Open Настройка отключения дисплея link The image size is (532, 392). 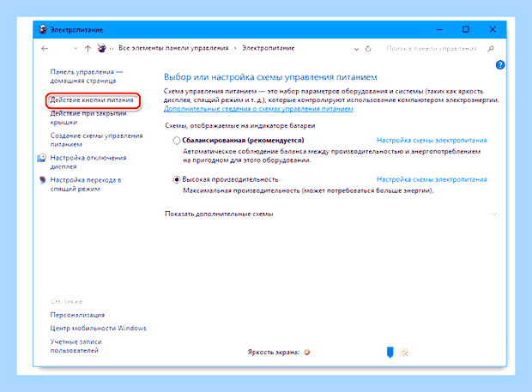(x=88, y=162)
